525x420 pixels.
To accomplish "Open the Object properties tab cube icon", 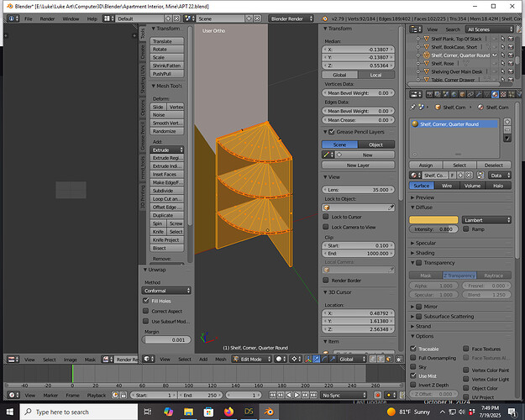I will coord(462,94).
